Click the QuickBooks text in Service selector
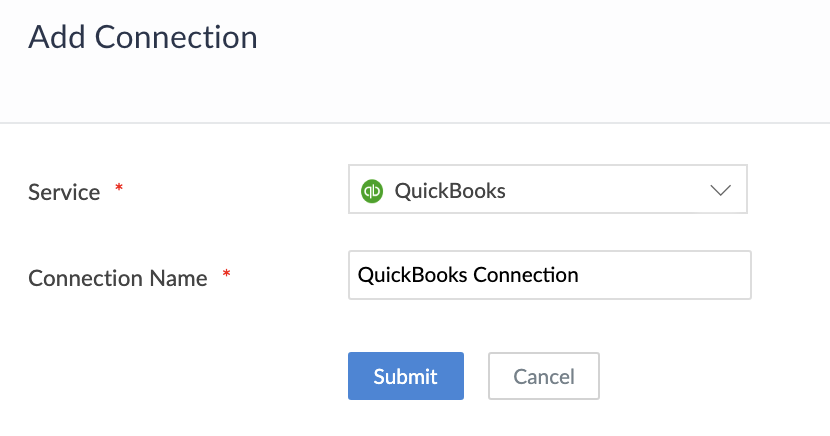This screenshot has width=830, height=436. pyautogui.click(x=450, y=190)
